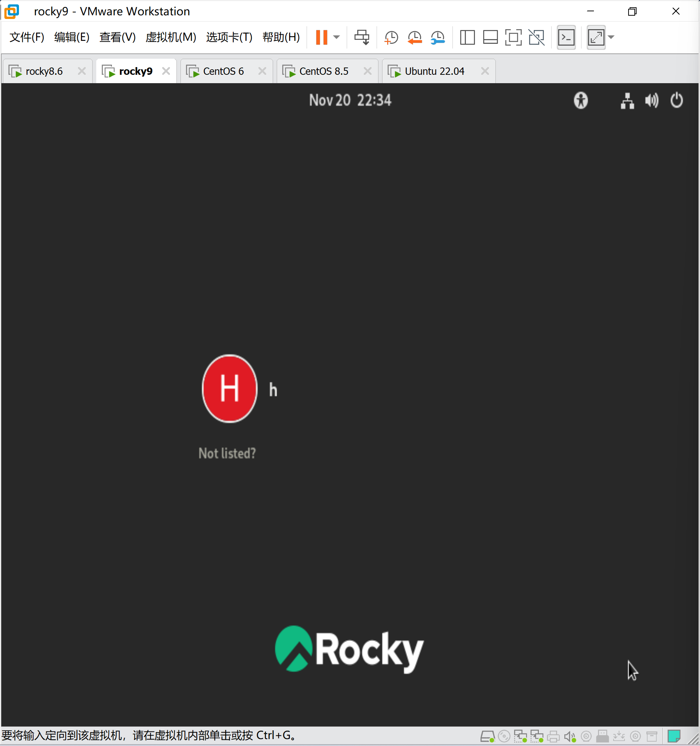Open the power options dropdown arrow beside pause
The width and height of the screenshot is (700, 746).
pyautogui.click(x=337, y=37)
